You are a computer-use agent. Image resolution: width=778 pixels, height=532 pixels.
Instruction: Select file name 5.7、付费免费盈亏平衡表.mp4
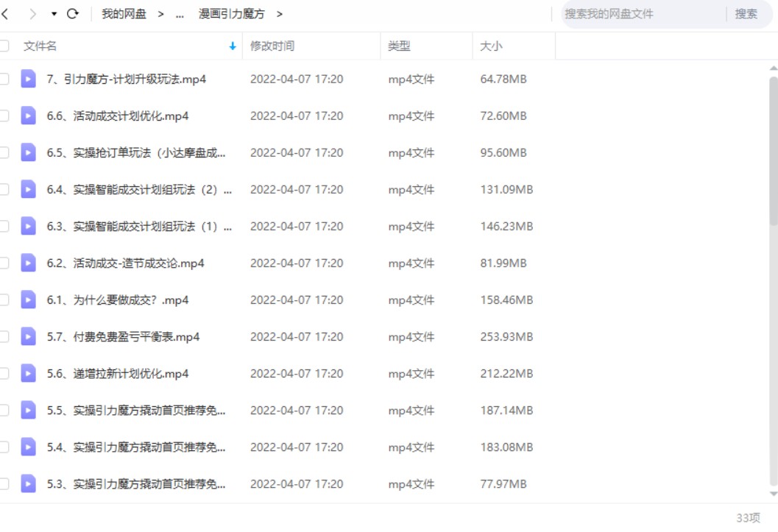(123, 337)
